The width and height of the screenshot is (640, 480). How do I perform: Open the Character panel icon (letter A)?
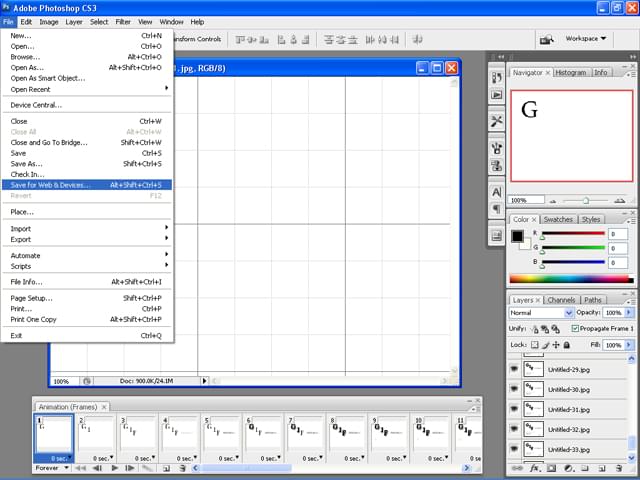pos(496,192)
